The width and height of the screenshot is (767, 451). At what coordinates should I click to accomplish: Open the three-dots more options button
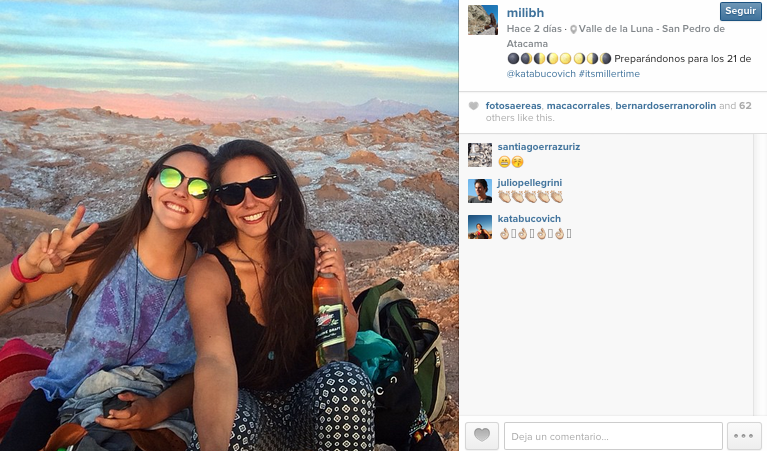tap(744, 436)
